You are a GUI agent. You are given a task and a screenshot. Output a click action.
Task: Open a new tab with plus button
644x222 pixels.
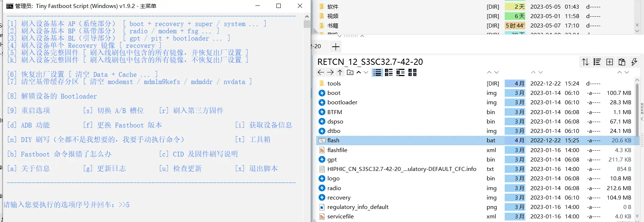336,47
